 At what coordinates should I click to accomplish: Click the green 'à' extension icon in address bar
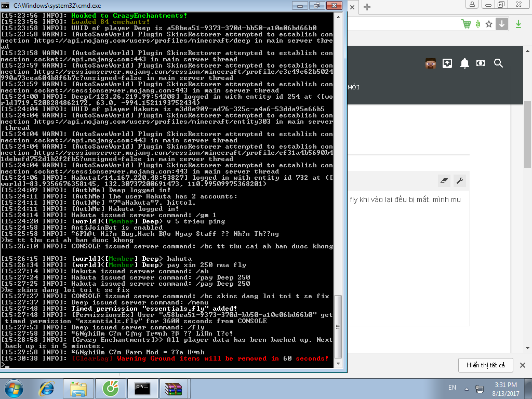pyautogui.click(x=478, y=24)
